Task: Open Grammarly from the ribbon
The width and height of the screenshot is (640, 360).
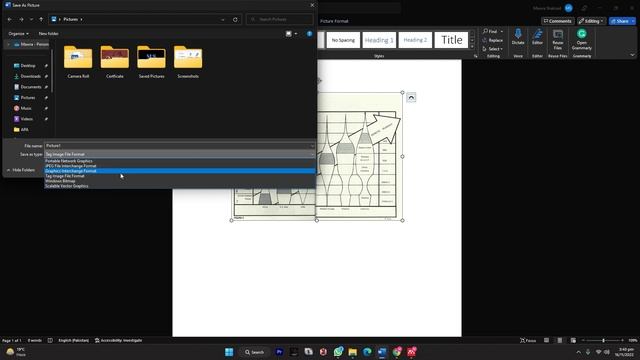Action: pyautogui.click(x=582, y=39)
